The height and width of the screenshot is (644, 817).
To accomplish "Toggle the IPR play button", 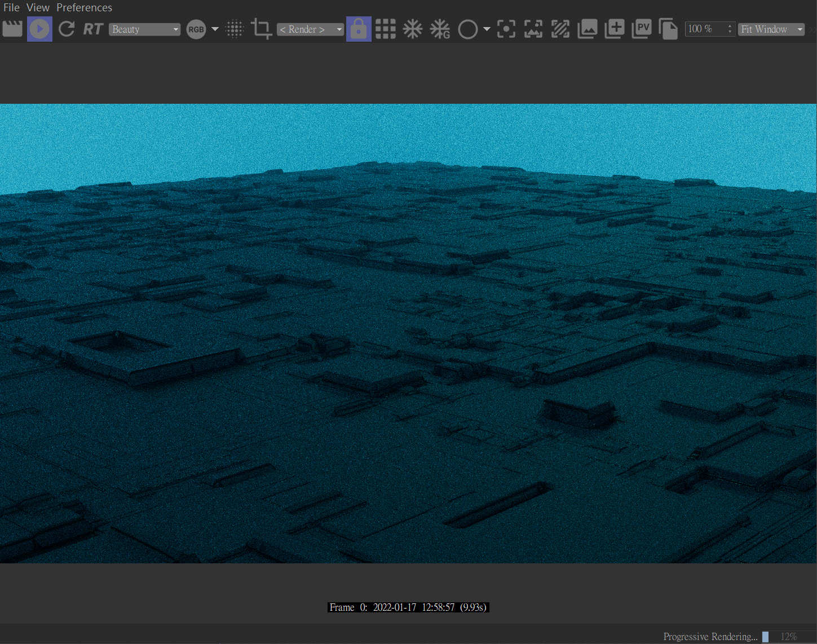I will tap(39, 29).
